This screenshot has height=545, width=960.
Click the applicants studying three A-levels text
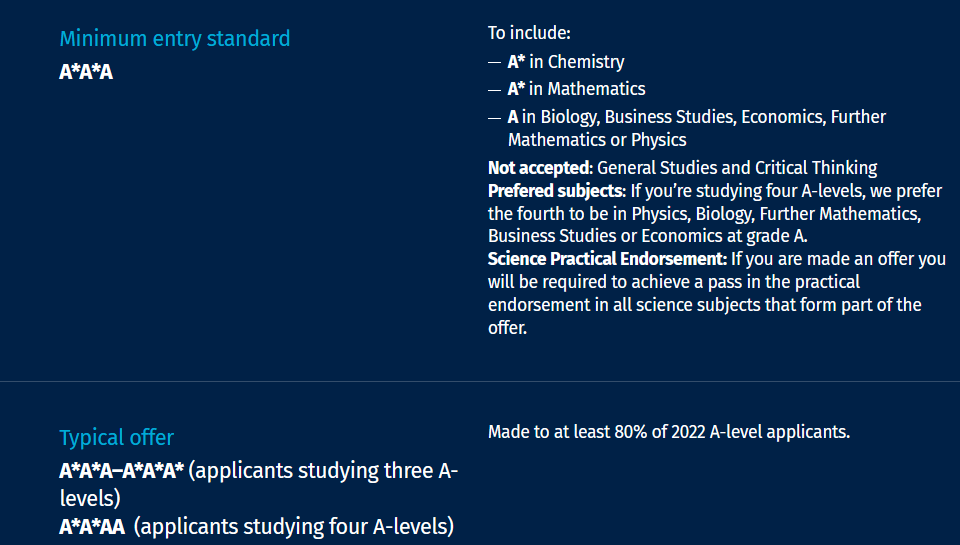[x=259, y=484]
